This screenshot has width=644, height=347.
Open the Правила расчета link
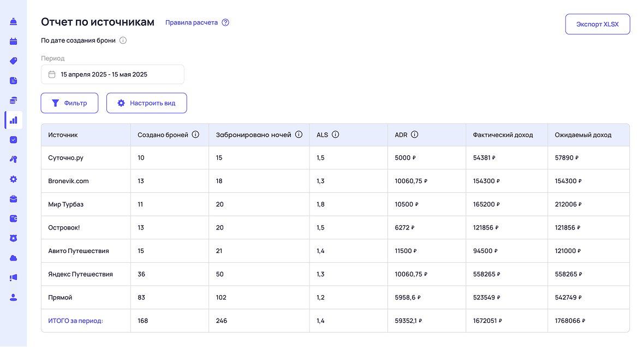coord(192,22)
